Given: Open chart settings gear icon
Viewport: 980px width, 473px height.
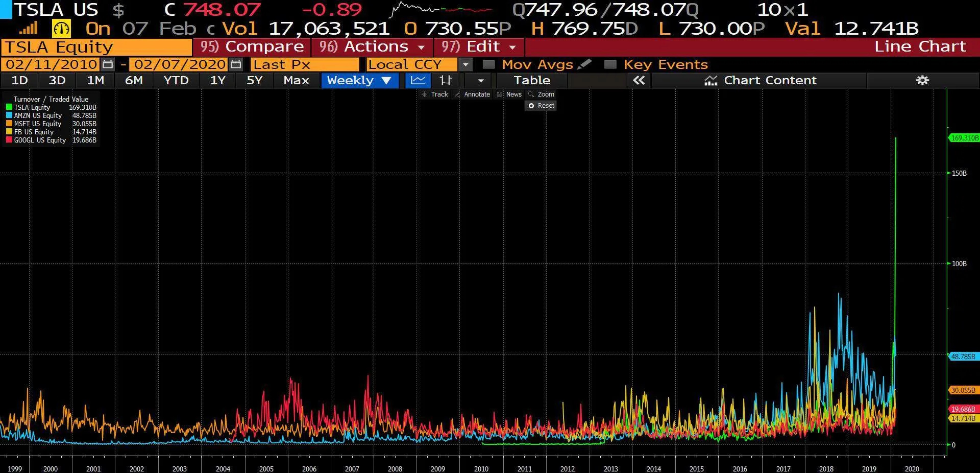Looking at the screenshot, I should tap(922, 80).
